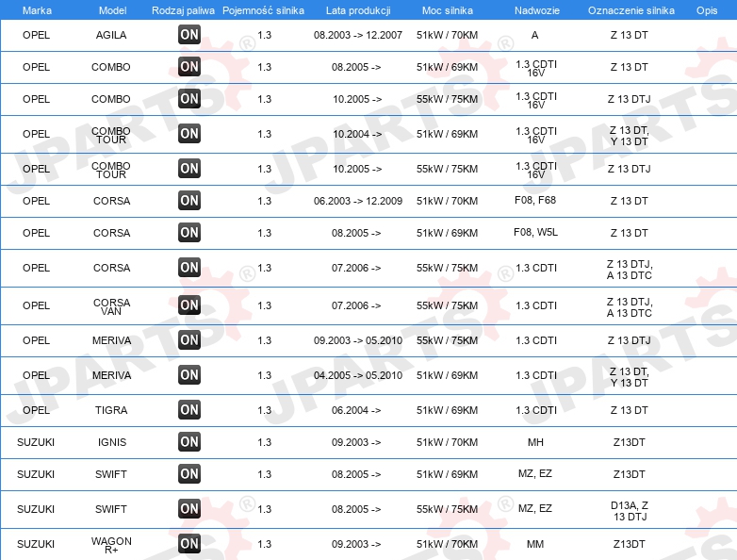This screenshot has width=737, height=560.
Task: Click the Pojemność silnika column header
Action: (263, 10)
